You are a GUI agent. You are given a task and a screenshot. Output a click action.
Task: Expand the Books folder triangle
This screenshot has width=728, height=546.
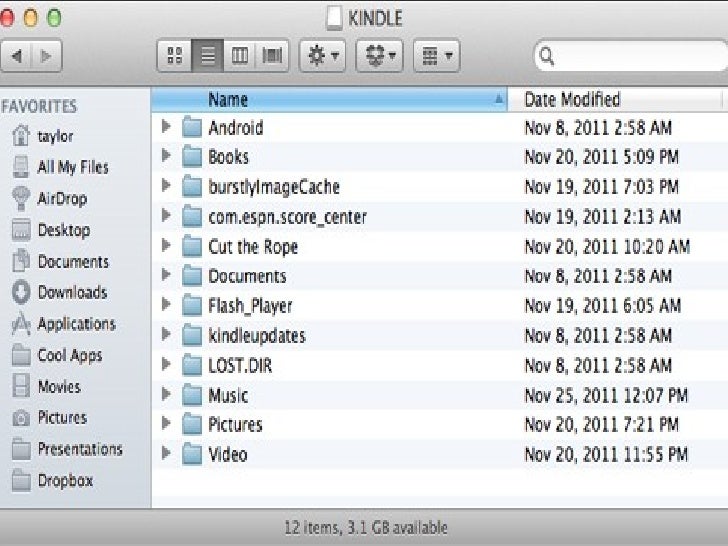166,156
